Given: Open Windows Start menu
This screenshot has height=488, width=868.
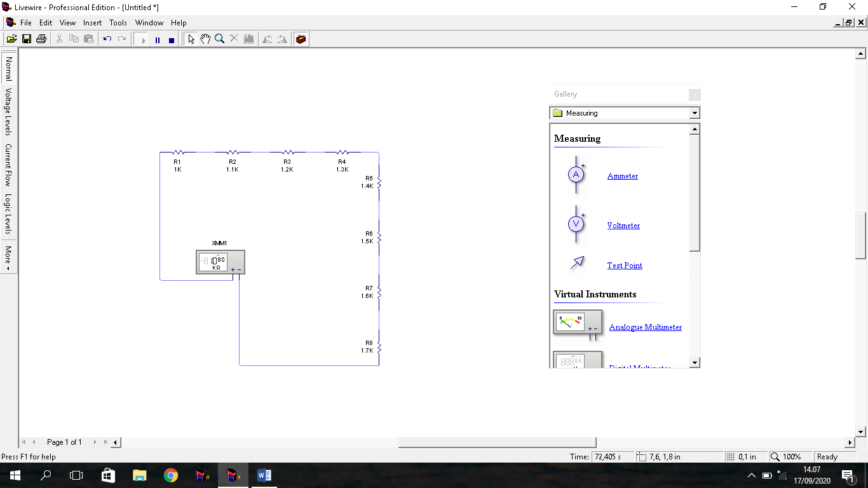Looking at the screenshot, I should pos(15,475).
